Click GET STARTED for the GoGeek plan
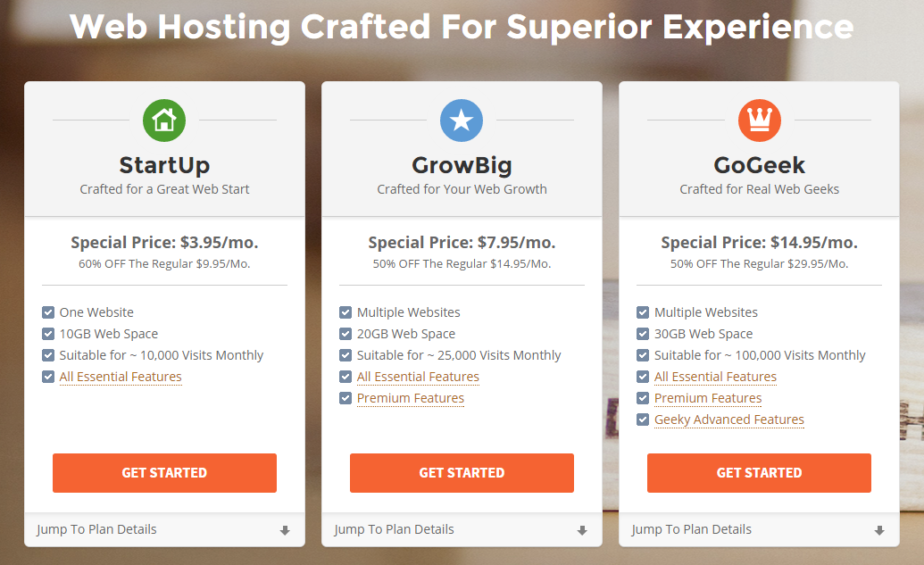This screenshot has height=565, width=924. coord(759,473)
